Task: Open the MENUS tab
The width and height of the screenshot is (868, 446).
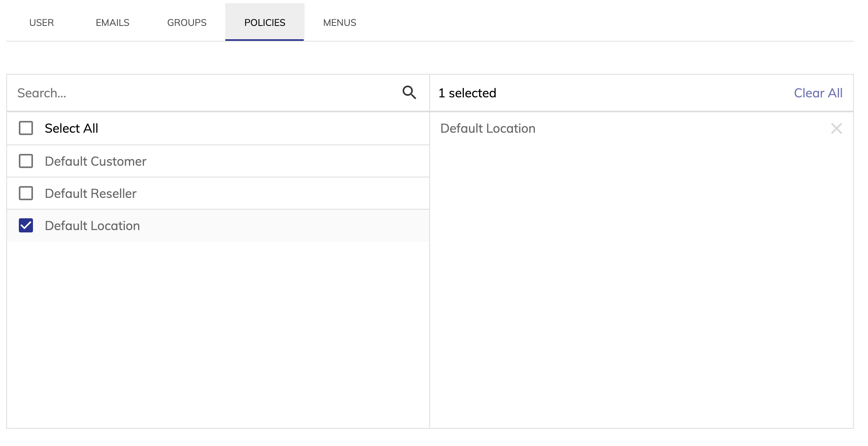Action: 340,22
